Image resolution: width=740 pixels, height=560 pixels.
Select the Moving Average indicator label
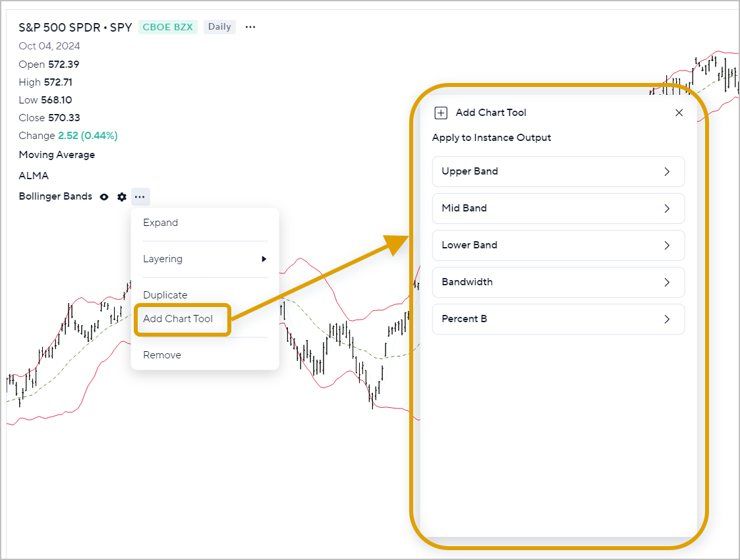57,155
